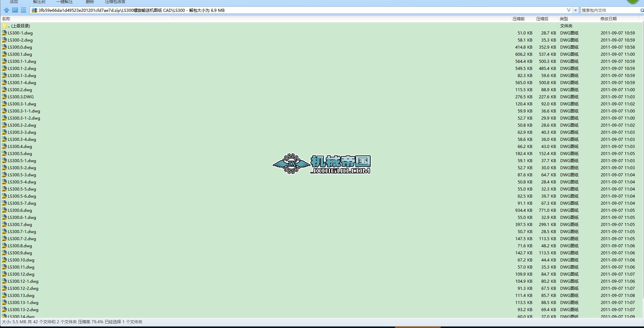Open the address bar history dropdown arrow
Screen dimensions: 644x328
click(576, 10)
